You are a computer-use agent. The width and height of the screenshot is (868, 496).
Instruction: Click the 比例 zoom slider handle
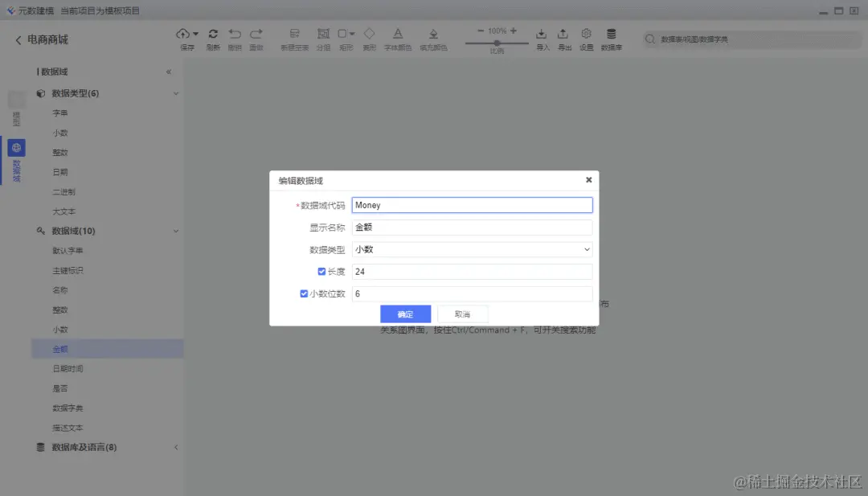(x=497, y=43)
